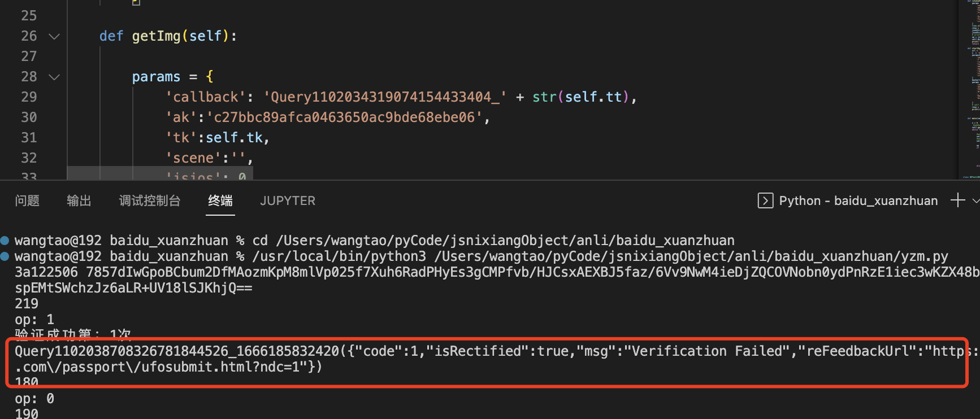Place cursor on 'callback' key in code
Viewport: 980px width, 419px height.
pyautogui.click(x=206, y=97)
